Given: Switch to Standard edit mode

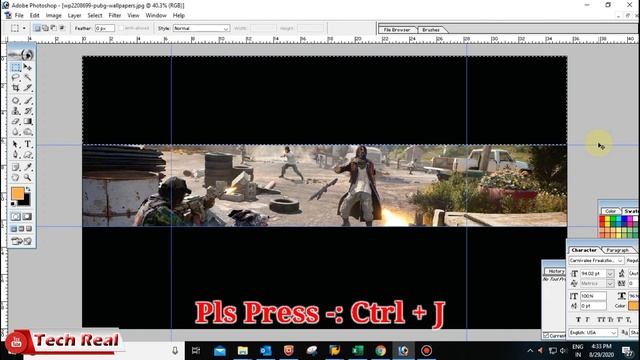Looking at the screenshot, I should point(16,217).
